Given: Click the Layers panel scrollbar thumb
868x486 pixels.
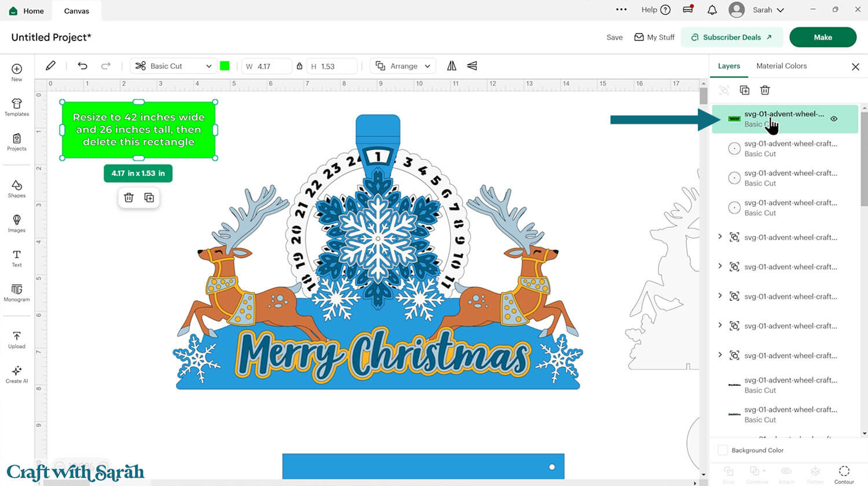Looking at the screenshot, I should point(865,158).
